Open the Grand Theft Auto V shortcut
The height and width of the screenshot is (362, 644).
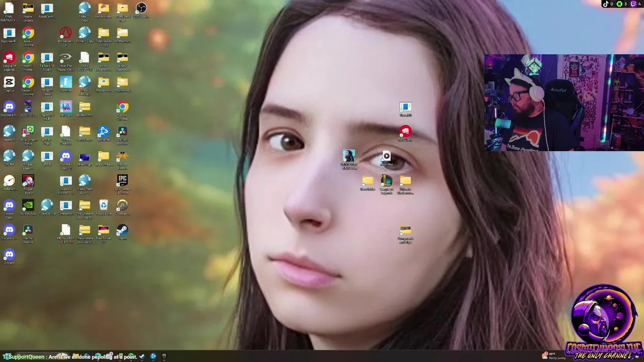tap(85, 180)
